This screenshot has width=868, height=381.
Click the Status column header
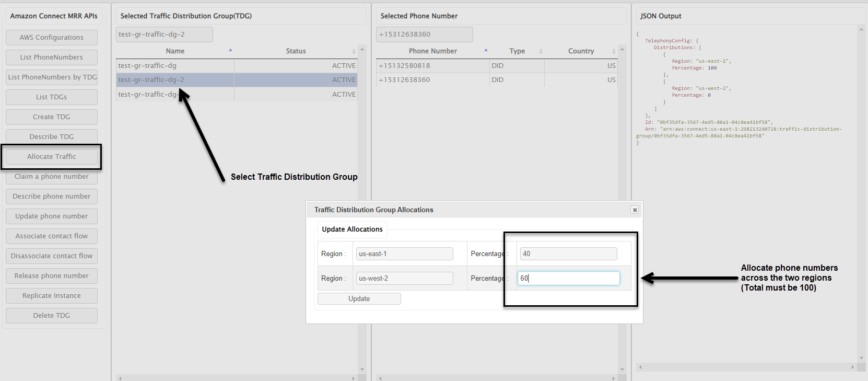click(x=296, y=51)
